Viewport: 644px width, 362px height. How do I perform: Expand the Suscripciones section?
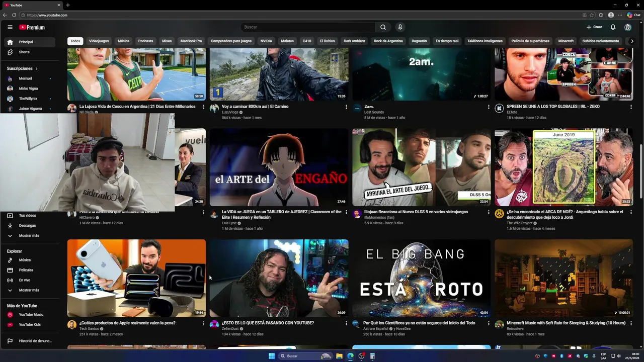point(22,68)
